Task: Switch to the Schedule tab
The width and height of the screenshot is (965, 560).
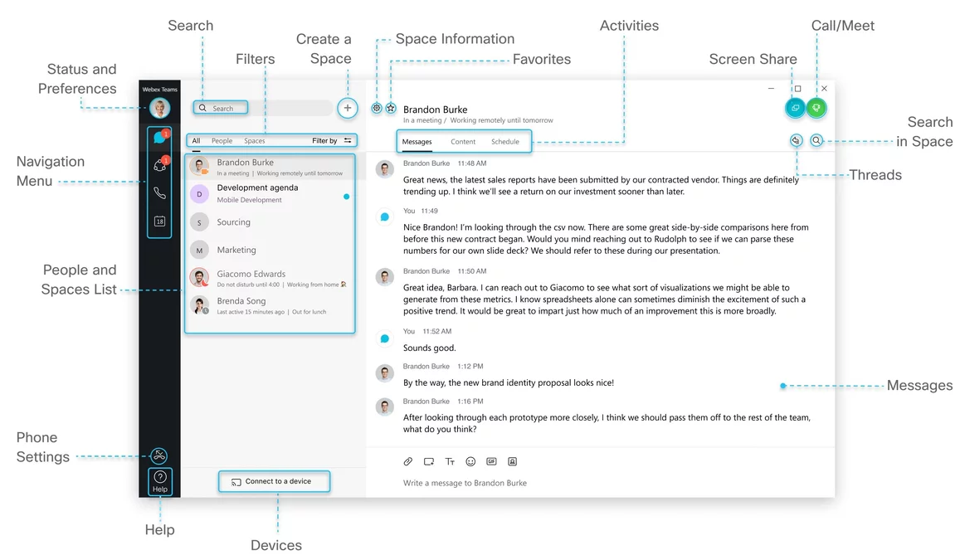Action: (x=507, y=142)
